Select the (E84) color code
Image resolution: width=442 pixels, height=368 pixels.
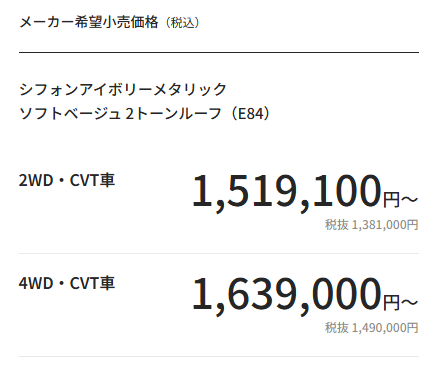pyautogui.click(x=250, y=114)
